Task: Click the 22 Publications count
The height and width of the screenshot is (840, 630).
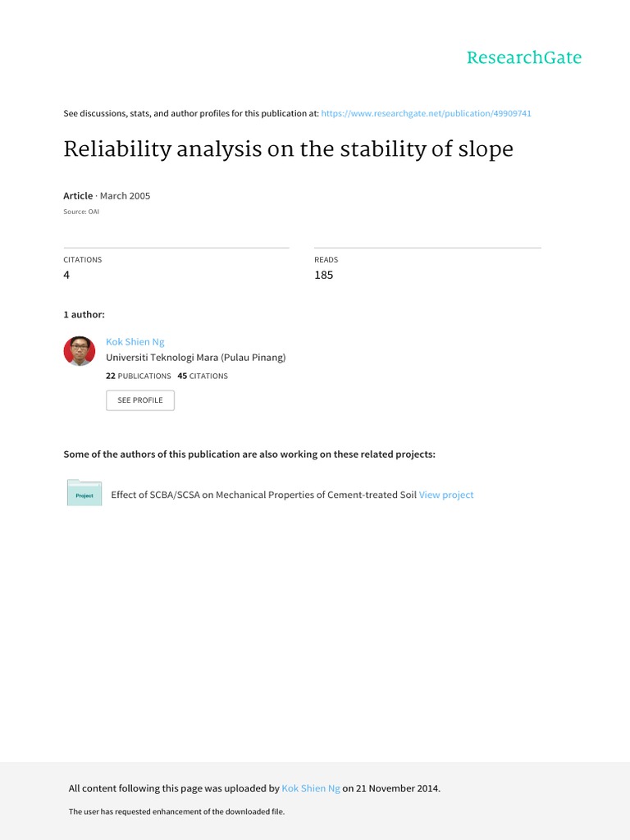Action: click(138, 376)
